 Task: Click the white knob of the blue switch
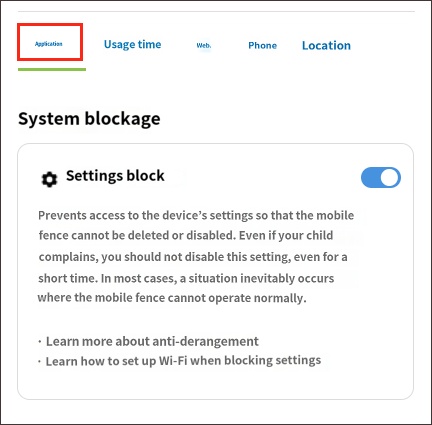coord(390,177)
